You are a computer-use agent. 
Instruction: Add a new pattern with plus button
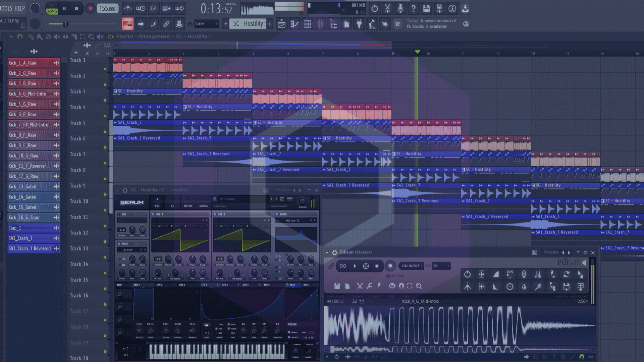269,24
